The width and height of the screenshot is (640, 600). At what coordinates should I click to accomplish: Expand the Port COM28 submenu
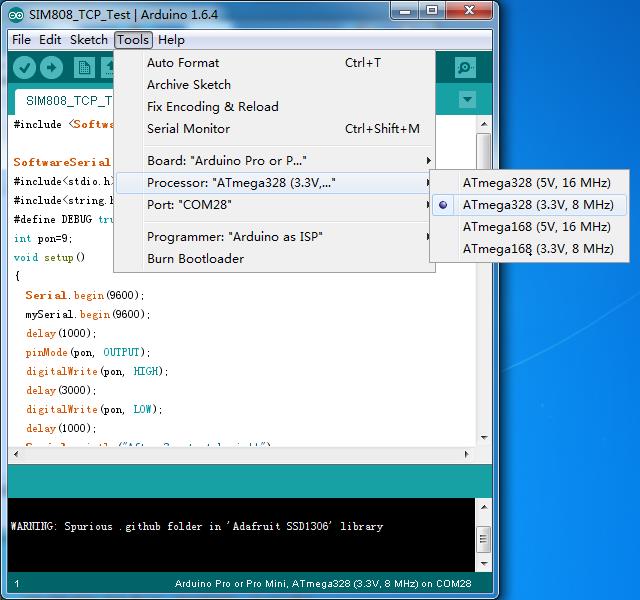275,205
